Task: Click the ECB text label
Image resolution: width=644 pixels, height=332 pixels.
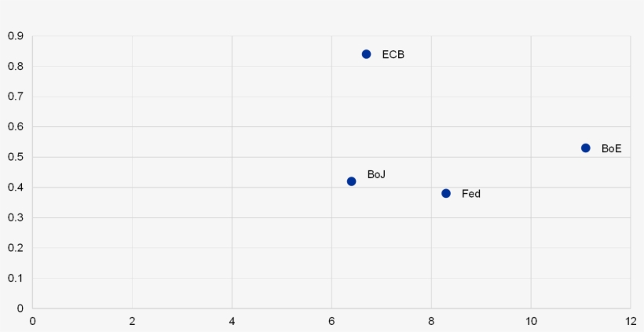Action: (393, 55)
